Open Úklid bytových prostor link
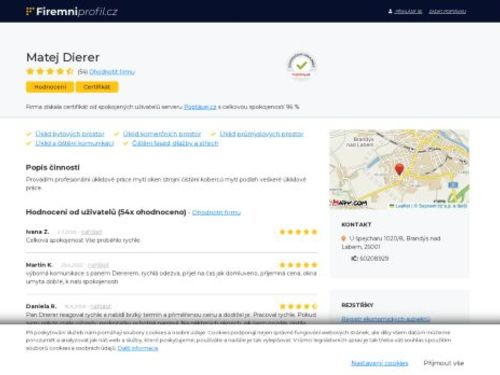Screen dimensions: 500x375 click(x=70, y=134)
